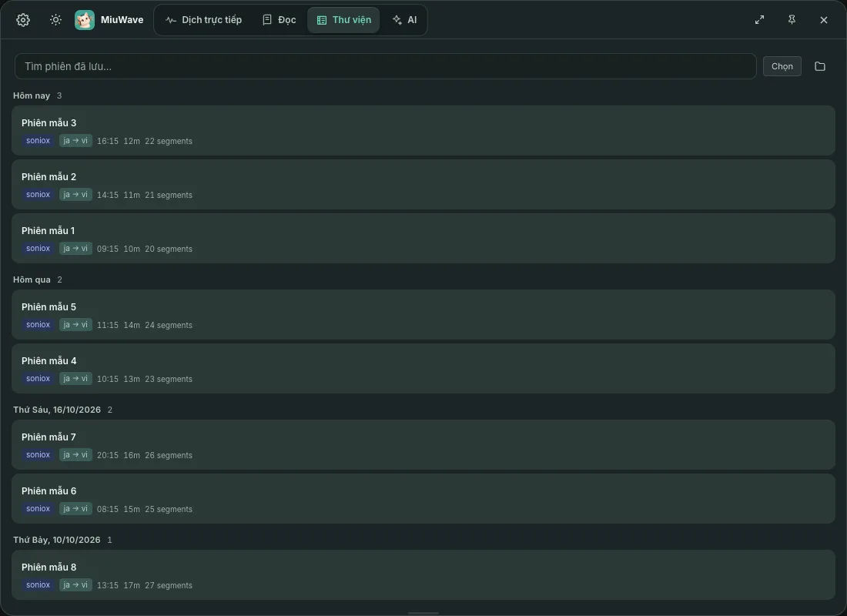Click the Hôm qua group header
847x616 pixels.
pos(32,280)
